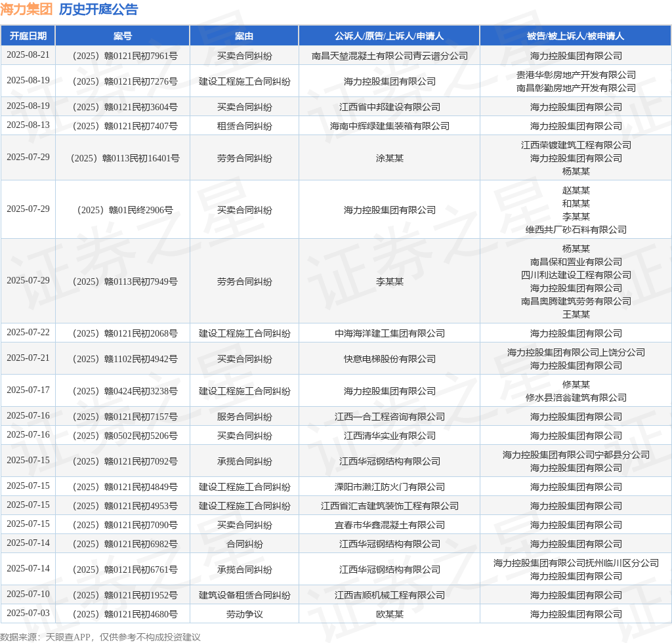Click case number 赣0502民初5206号
672x643 pixels.
(125, 436)
